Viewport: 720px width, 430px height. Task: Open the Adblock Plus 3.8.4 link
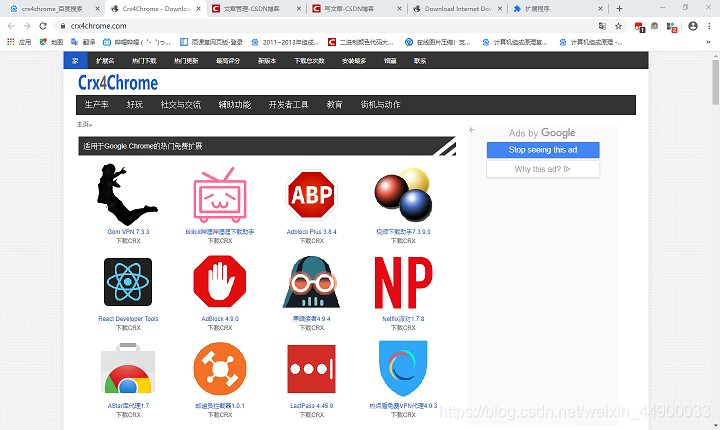(x=311, y=232)
